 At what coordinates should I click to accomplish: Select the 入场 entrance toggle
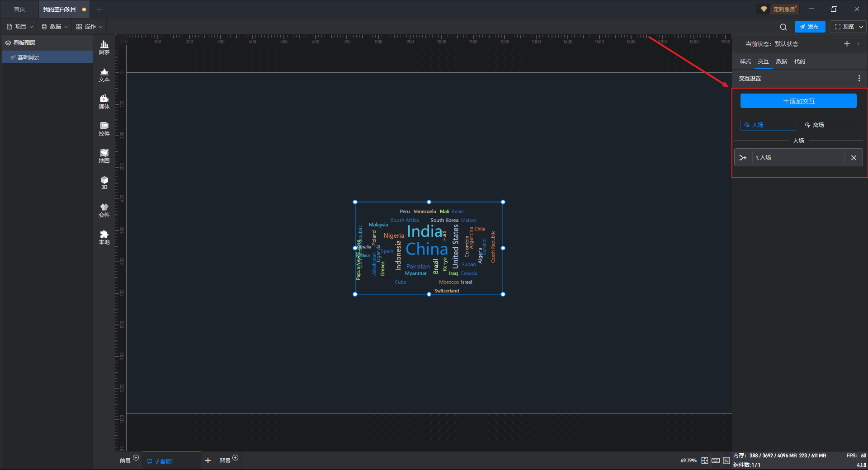(x=768, y=125)
